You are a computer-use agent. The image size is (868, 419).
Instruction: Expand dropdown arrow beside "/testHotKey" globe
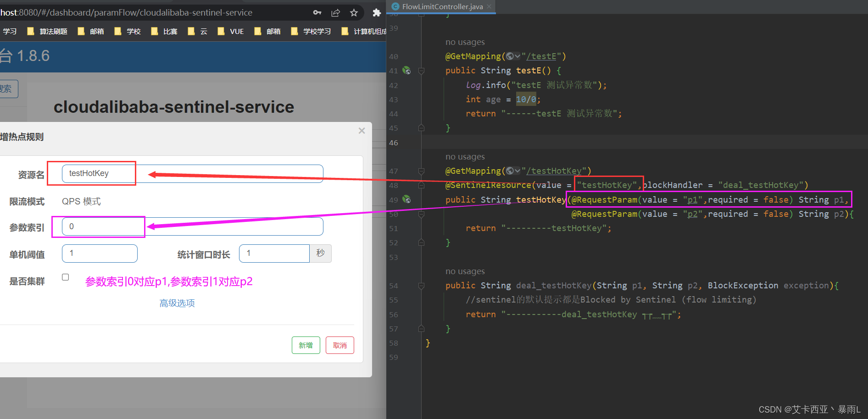pos(517,171)
